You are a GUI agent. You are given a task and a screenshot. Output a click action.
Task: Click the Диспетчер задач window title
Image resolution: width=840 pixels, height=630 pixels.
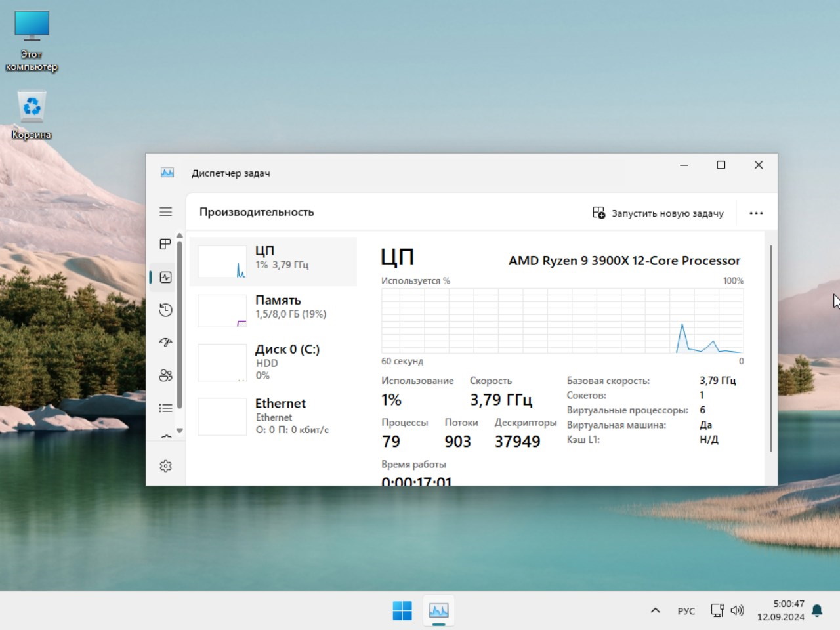231,173
